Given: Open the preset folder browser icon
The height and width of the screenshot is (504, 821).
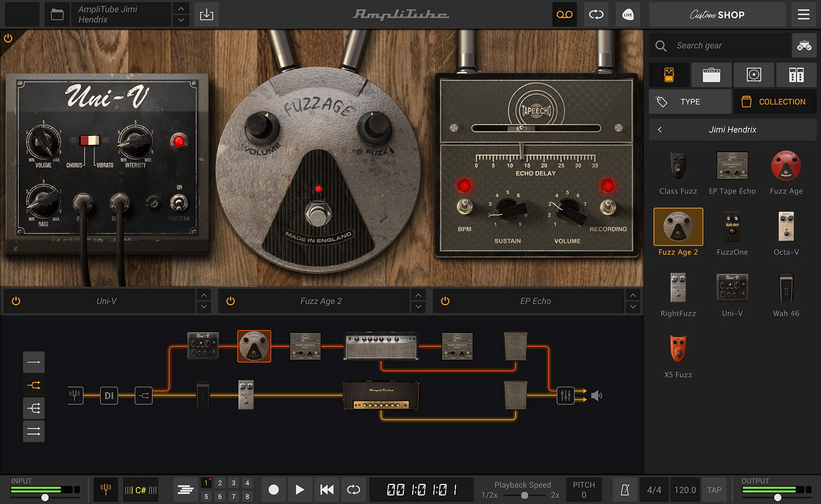Looking at the screenshot, I should click(57, 15).
